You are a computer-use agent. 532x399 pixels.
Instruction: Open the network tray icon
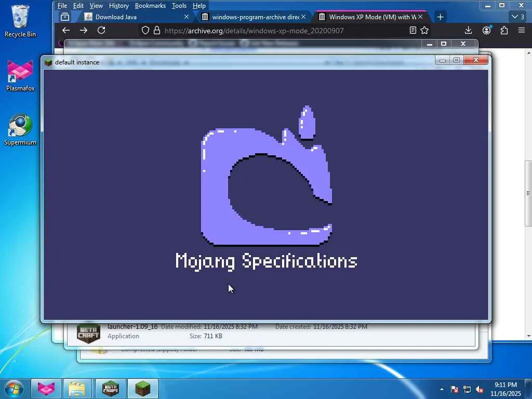pos(467,389)
